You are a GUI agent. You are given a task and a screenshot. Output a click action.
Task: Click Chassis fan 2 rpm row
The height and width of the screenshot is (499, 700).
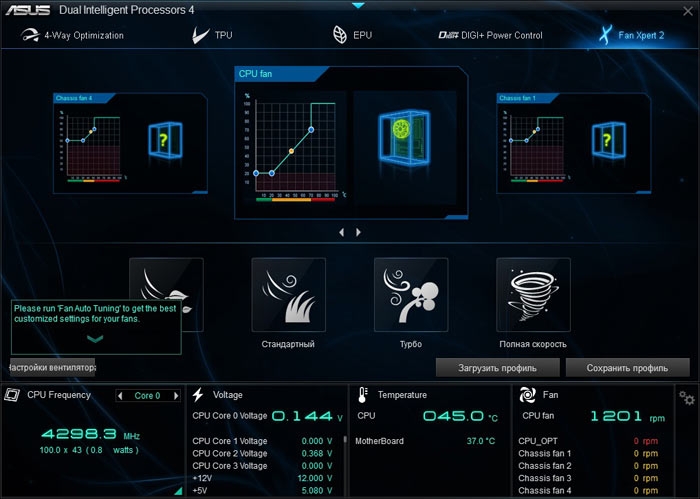tap(588, 466)
